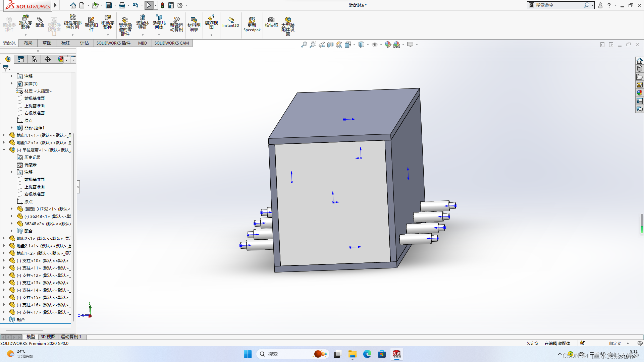The height and width of the screenshot is (362, 644).
Task: Toggle the 新建运动算例 (New Motion Study) command
Action: point(177,23)
